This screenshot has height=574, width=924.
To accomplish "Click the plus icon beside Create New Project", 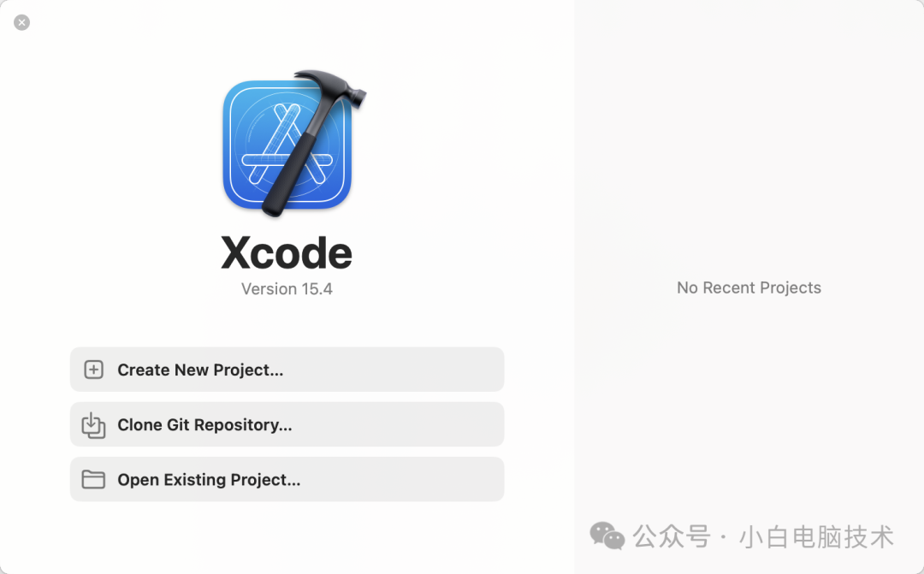I will pos(94,370).
